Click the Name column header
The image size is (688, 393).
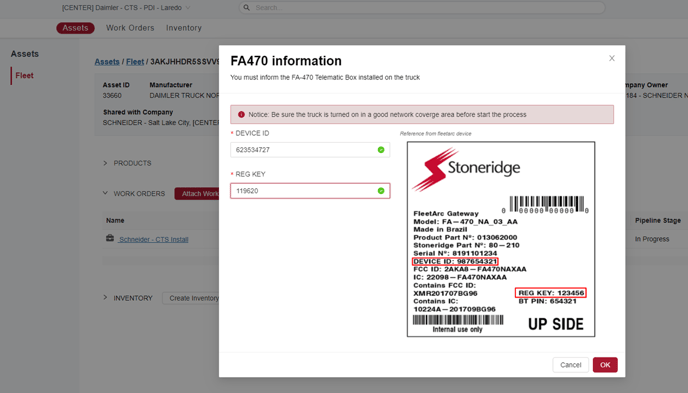(x=115, y=220)
